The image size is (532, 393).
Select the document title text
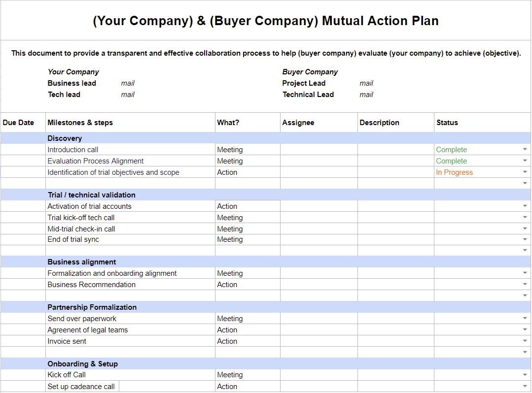tap(265, 21)
